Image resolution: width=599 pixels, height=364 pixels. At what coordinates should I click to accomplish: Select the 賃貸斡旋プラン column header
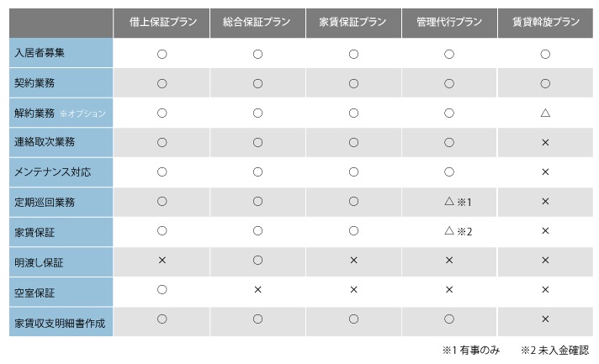(x=545, y=23)
